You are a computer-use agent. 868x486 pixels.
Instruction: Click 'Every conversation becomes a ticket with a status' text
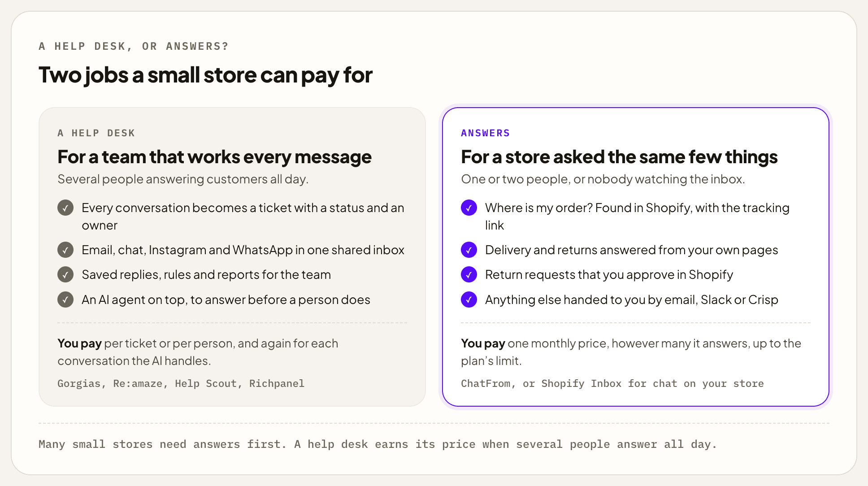(x=243, y=217)
